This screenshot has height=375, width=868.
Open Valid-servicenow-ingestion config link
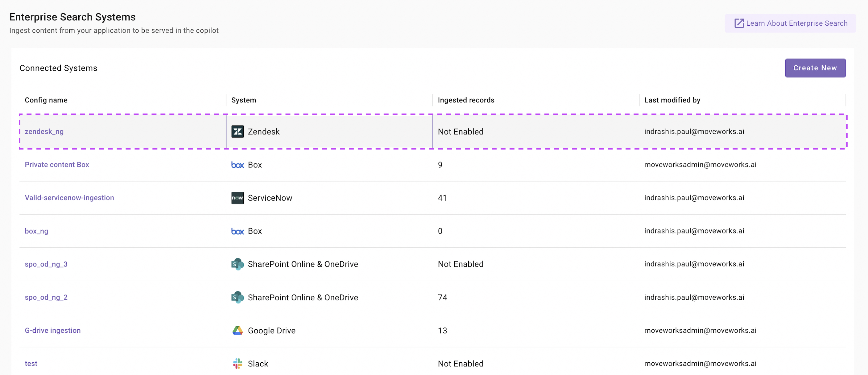tap(69, 198)
